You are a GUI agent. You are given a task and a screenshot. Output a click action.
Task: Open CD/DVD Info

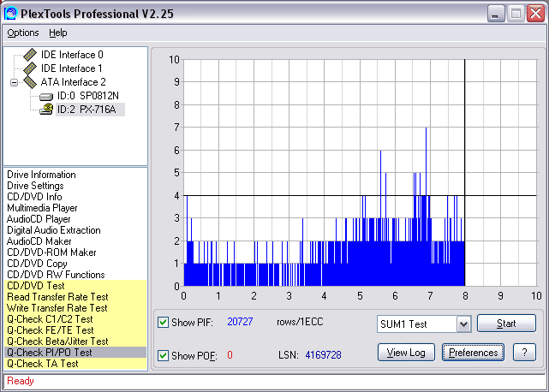[34, 197]
